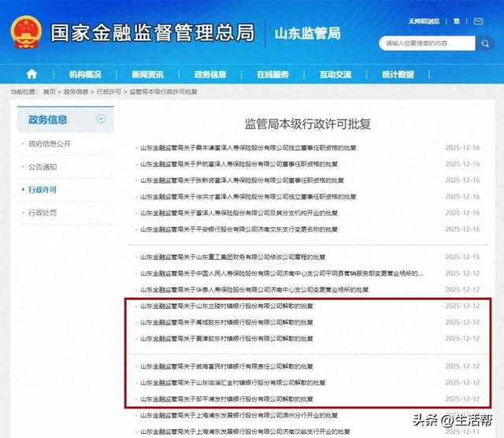Click 行政许可 in the breadcrumb

109,91
